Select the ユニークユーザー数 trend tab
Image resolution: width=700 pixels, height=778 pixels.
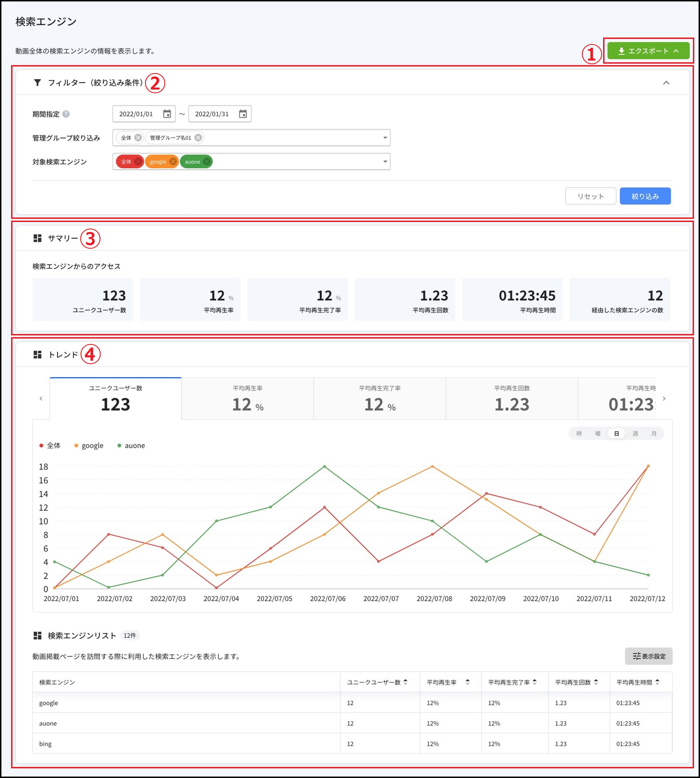(115, 399)
